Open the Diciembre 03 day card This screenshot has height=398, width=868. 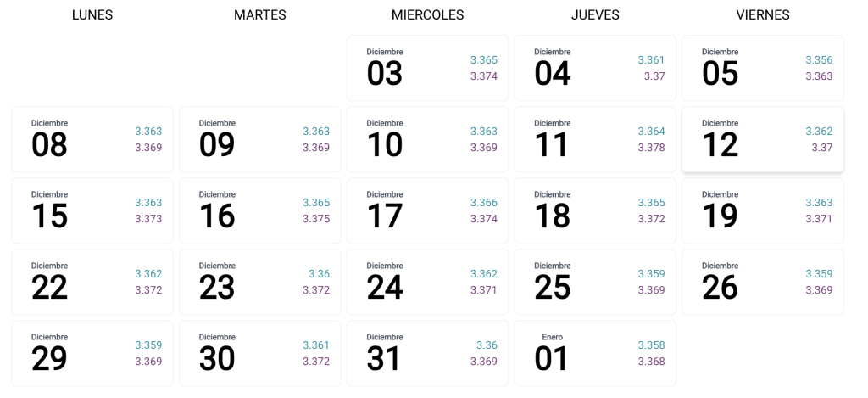[427, 68]
